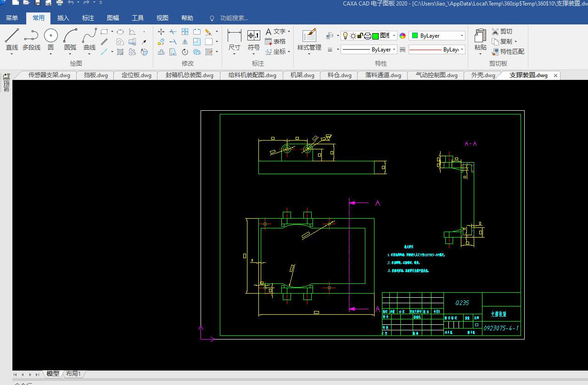Switch to 封箱机总装图.dwg document tab
Screen dimensions: 588x385
click(x=190, y=75)
